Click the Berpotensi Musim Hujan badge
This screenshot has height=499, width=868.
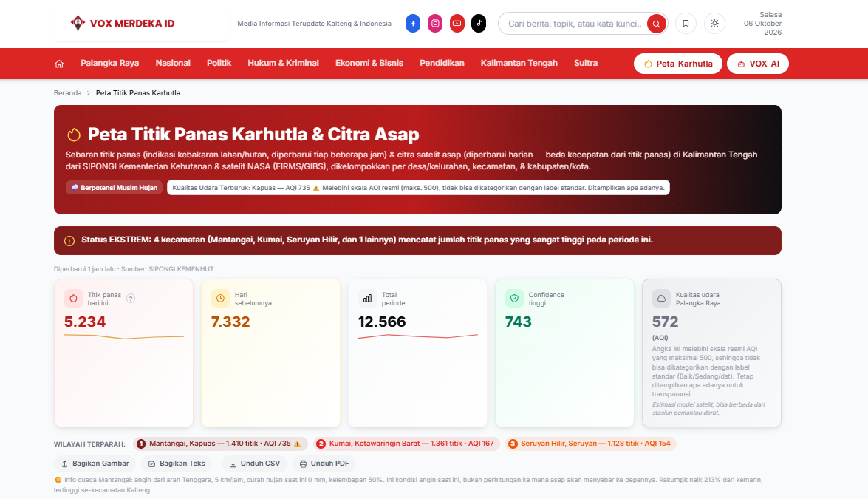click(x=114, y=188)
